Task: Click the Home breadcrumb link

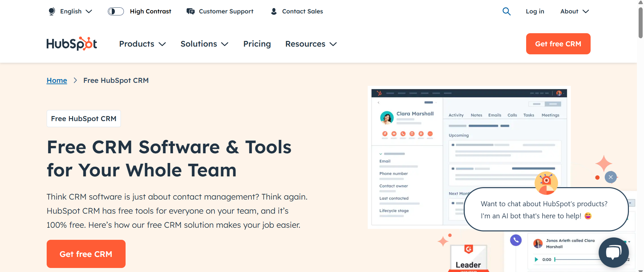Action: 57,80
